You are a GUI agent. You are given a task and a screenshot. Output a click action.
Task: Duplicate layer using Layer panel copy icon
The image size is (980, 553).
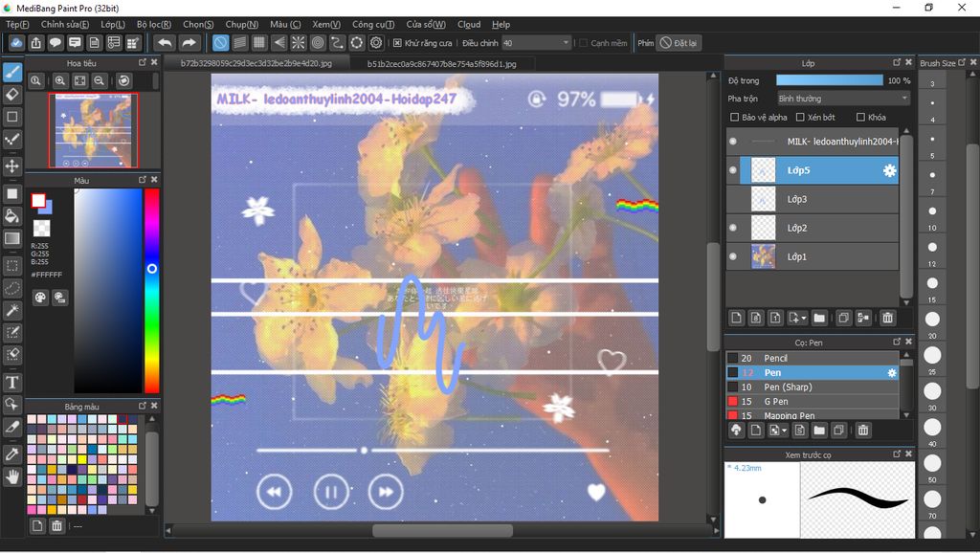pos(843,318)
